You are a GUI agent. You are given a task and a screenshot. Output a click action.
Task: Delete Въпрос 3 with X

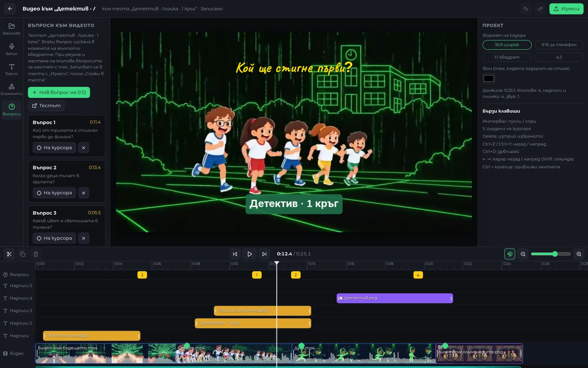point(83,238)
